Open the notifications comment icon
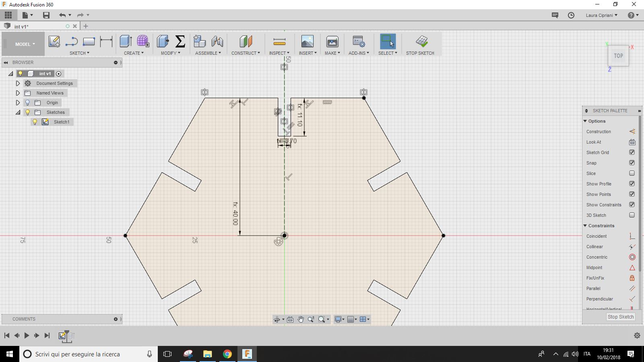This screenshot has height=362, width=644. point(555,15)
